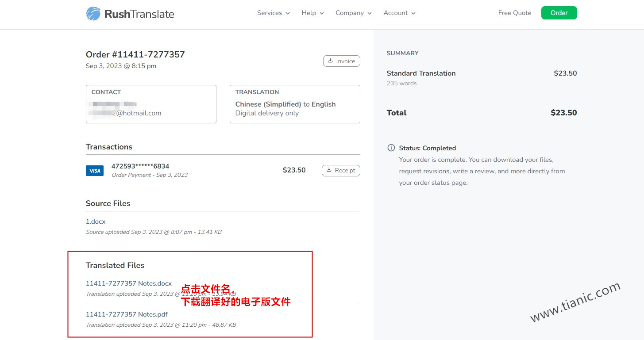The image size is (644, 340).
Task: Click the Status: Completed text
Action: click(x=427, y=148)
